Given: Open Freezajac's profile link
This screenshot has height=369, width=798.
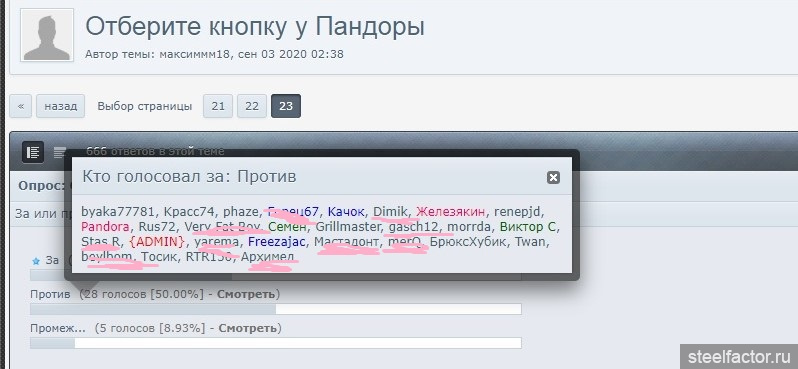Looking at the screenshot, I should [x=278, y=241].
